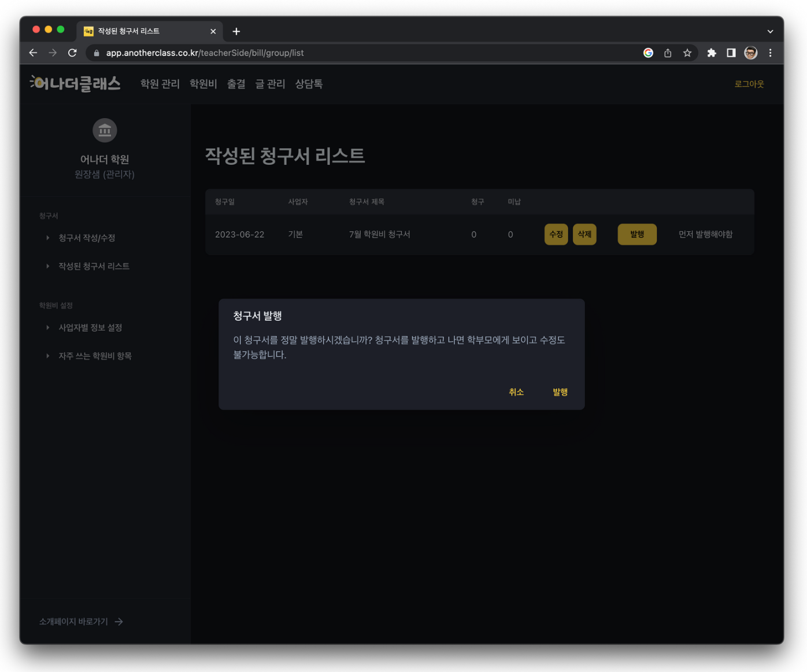Click the 소개페이지 바로가기 link
Screen dimensions: 807x672
coord(73,622)
